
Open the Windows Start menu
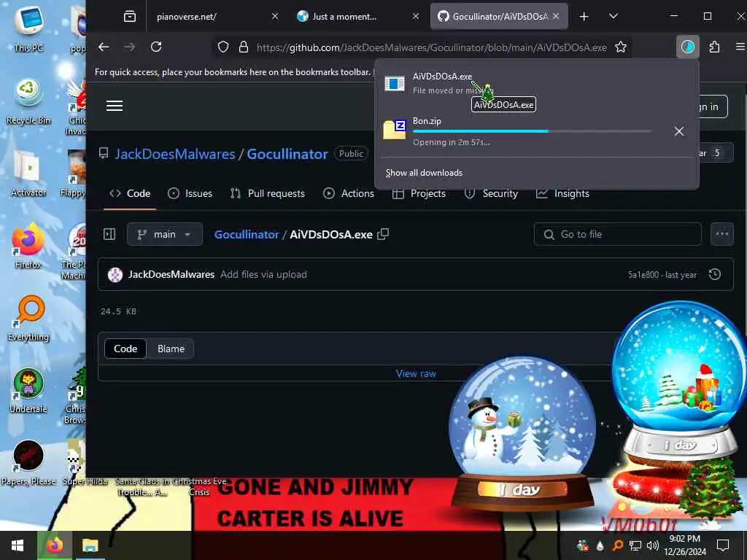18,545
